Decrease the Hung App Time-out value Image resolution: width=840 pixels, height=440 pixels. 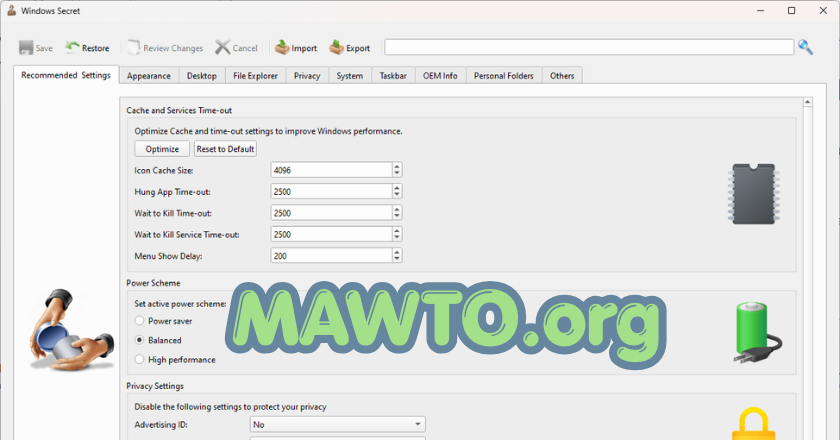397,195
